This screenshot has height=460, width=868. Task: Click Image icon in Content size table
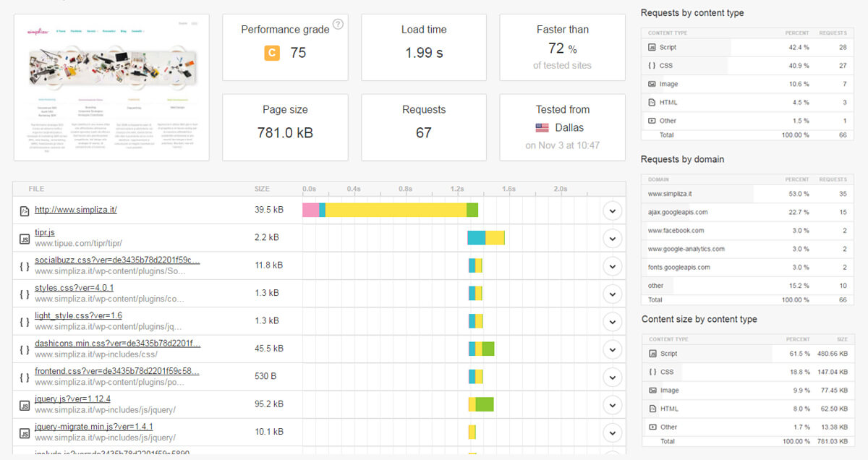pos(652,390)
